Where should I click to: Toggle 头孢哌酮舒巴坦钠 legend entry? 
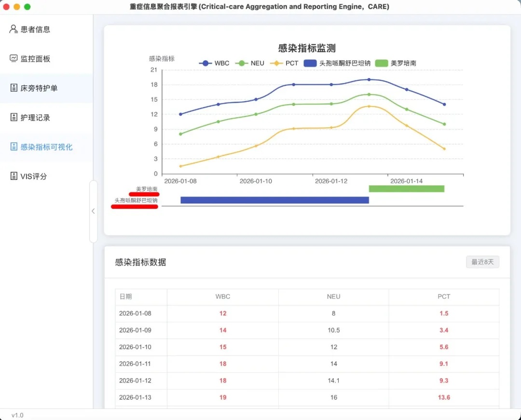337,63
